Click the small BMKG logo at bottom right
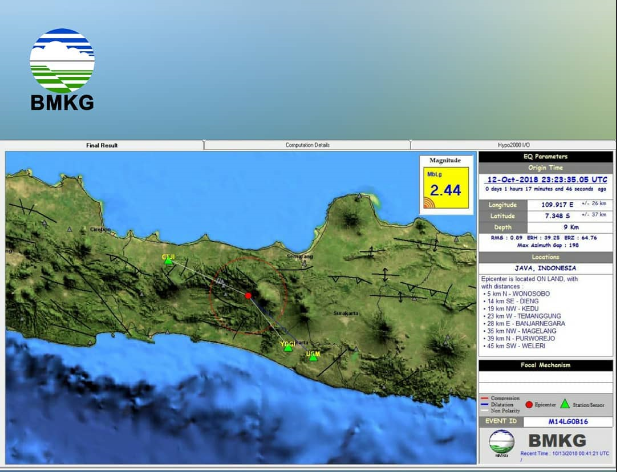Image resolution: width=617 pixels, height=472 pixels. click(x=502, y=443)
